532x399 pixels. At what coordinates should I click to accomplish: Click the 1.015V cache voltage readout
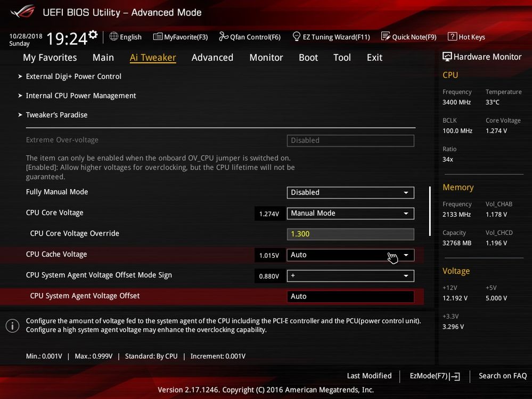click(269, 256)
